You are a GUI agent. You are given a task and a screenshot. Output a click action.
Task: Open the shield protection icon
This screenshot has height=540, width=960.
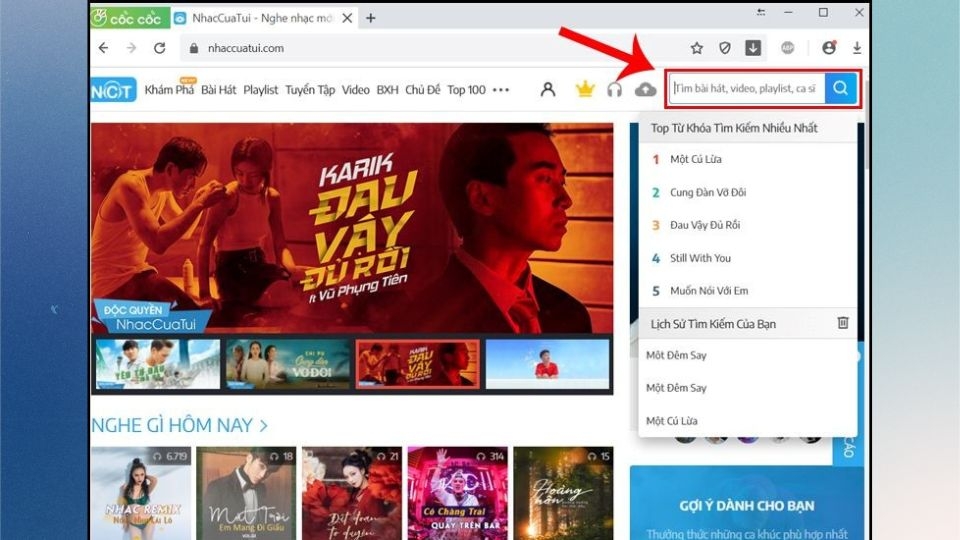725,48
